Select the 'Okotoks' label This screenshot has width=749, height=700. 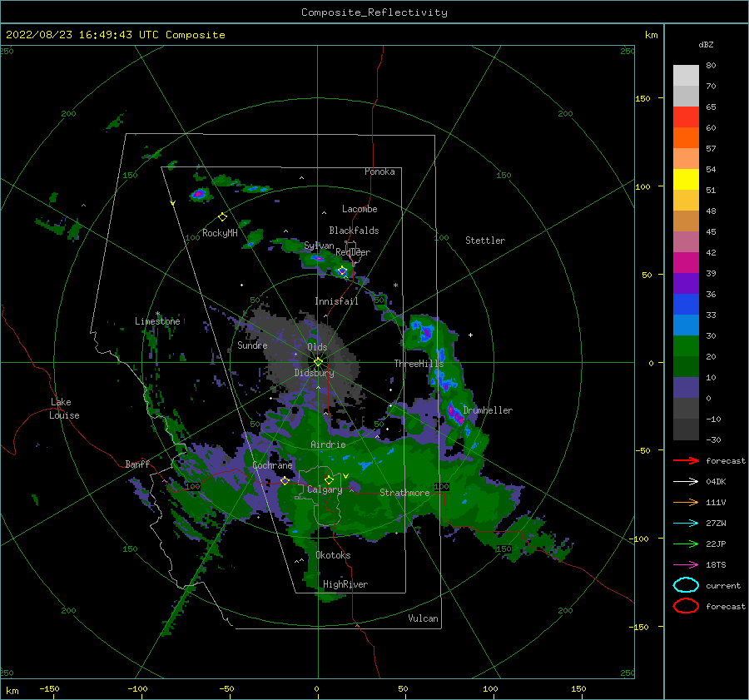tap(333, 555)
